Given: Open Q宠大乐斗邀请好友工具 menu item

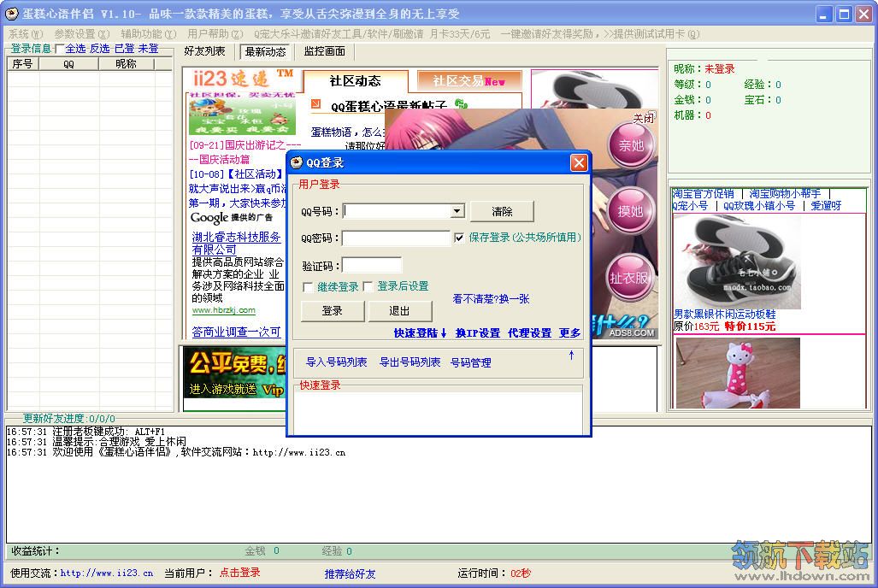Looking at the screenshot, I should click(372, 34).
